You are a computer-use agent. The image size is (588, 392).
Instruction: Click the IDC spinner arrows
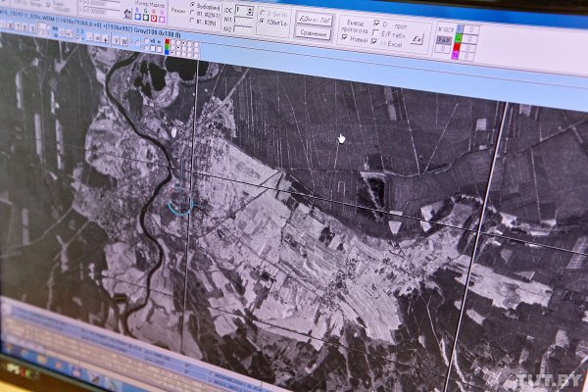[249, 11]
